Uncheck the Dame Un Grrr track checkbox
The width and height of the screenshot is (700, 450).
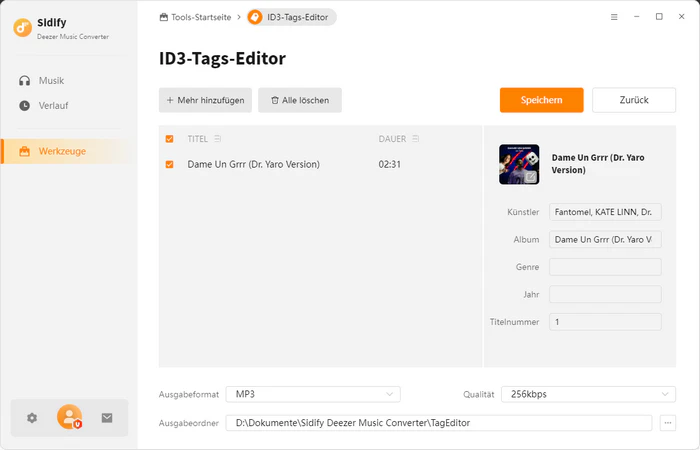click(169, 164)
